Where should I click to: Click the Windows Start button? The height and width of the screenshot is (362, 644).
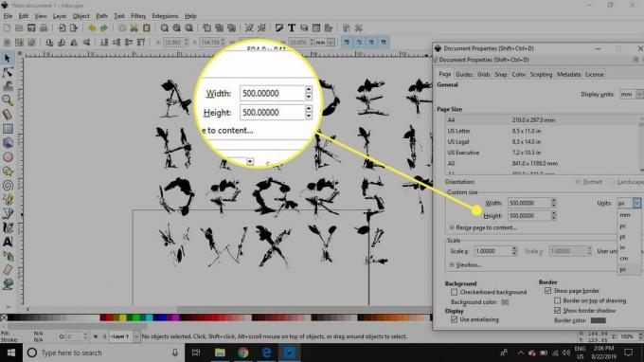tap(11, 353)
